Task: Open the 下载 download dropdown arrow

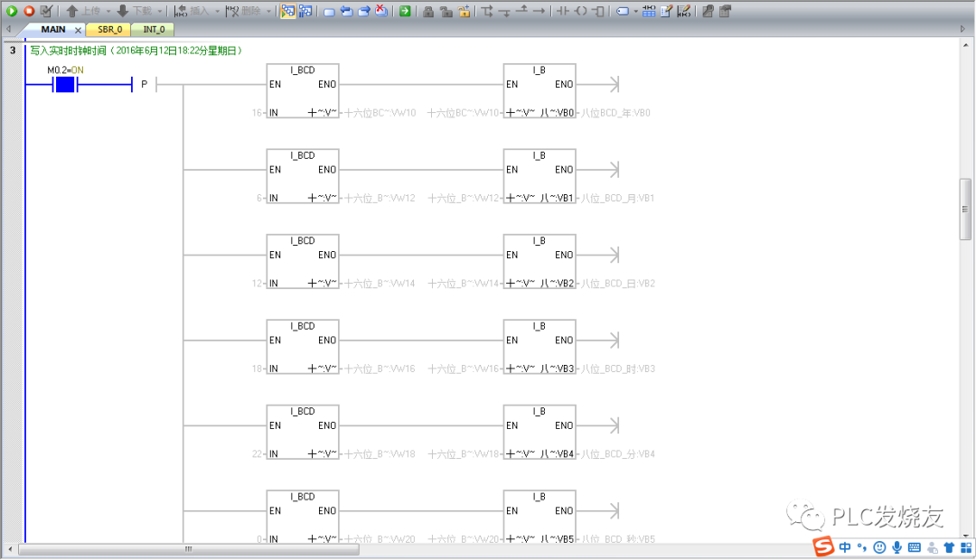Action: [x=159, y=11]
